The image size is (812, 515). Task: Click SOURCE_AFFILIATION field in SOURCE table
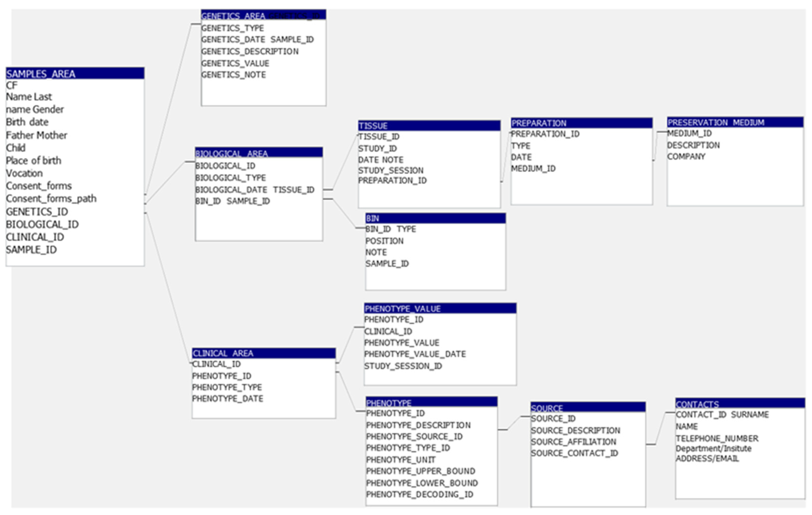point(573,442)
